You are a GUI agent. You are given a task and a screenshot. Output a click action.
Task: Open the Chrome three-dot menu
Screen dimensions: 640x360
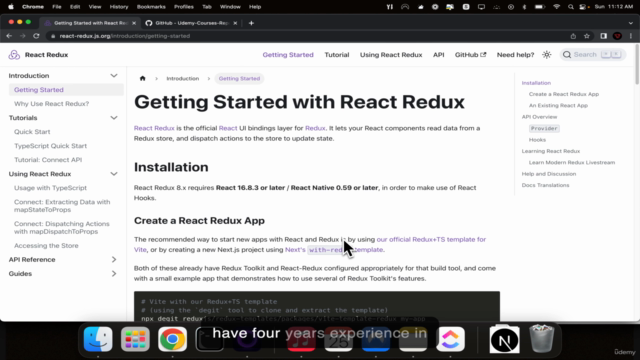coord(631,36)
